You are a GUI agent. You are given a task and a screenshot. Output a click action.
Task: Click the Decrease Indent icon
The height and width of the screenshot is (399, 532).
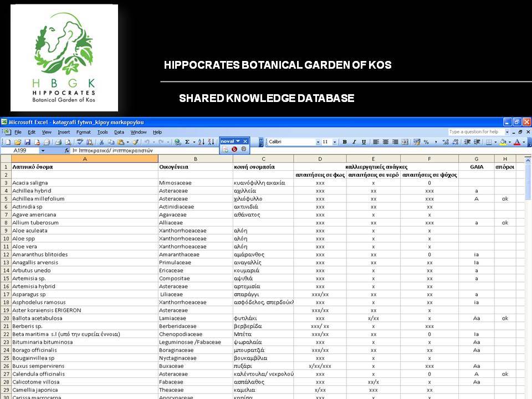(467, 142)
